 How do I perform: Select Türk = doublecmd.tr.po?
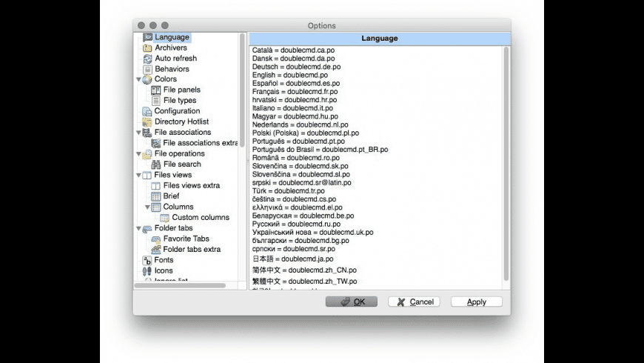coord(289,190)
